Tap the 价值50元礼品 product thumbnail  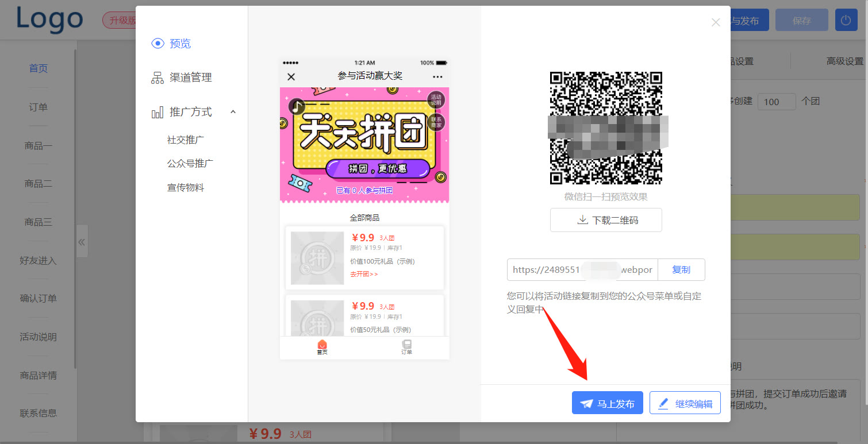317,318
